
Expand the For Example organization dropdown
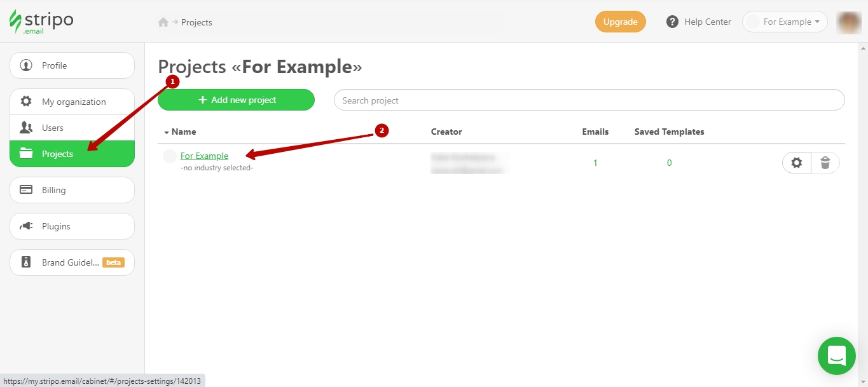point(785,22)
